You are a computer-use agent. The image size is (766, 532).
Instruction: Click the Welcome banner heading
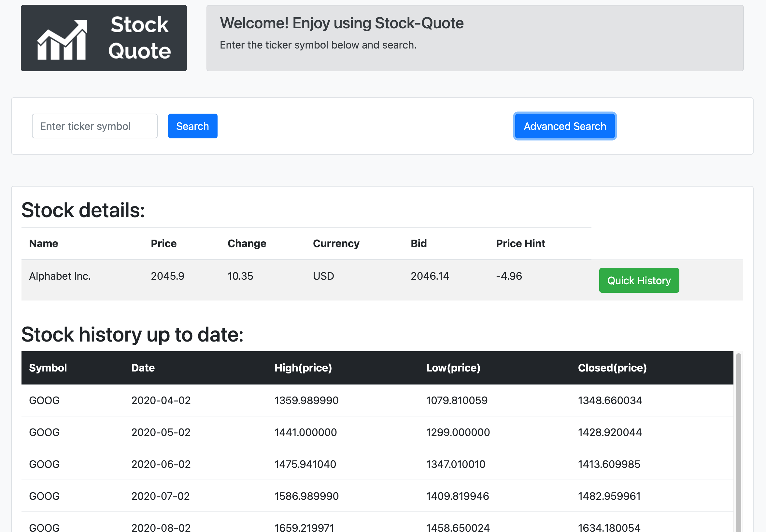[341, 23]
